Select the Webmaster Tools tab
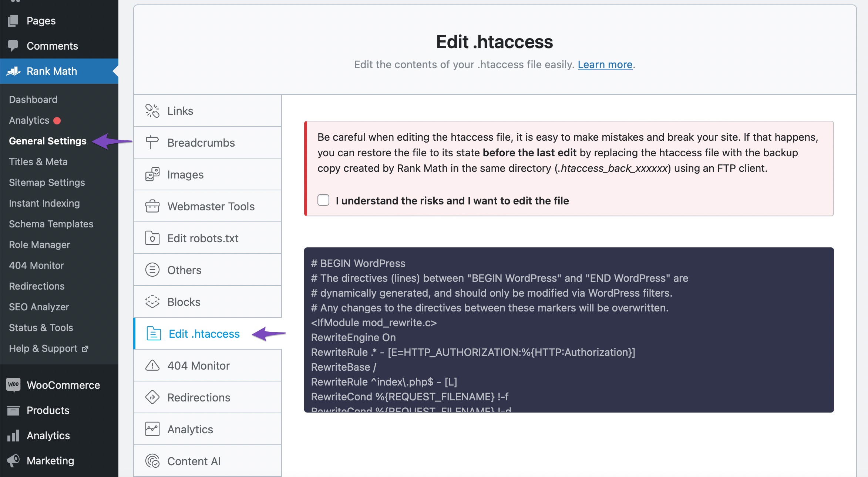Screen dimensions: 868x477 pos(208,206)
